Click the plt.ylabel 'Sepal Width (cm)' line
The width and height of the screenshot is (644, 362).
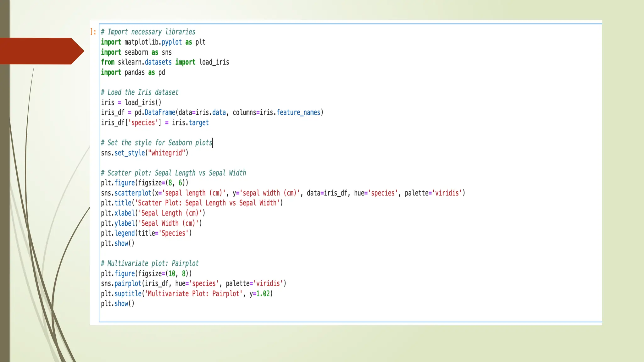[151, 223]
